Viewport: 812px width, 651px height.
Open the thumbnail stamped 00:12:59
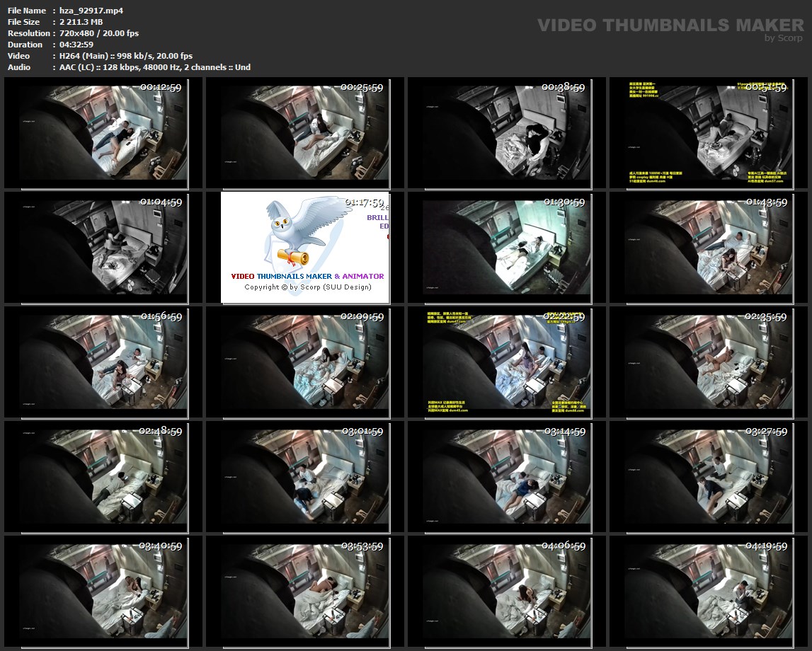coord(104,132)
